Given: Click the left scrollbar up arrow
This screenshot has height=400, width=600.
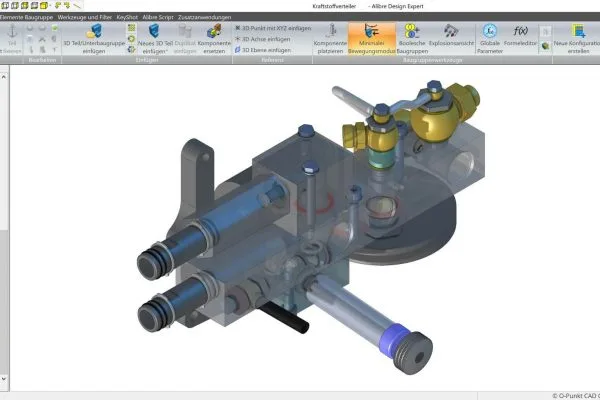Looking at the screenshot, I should [x=4, y=77].
